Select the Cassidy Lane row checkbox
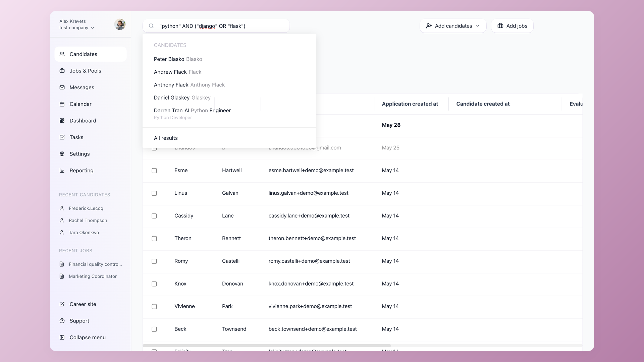Viewport: 644px width, 362px height. [x=154, y=216]
